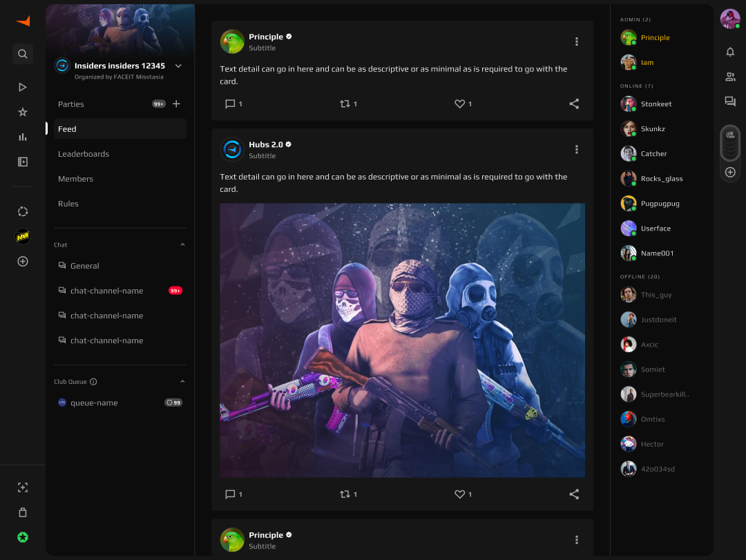Share the Hubs 2.0 post
Viewport: 746px width, 560px height.
tap(574, 494)
